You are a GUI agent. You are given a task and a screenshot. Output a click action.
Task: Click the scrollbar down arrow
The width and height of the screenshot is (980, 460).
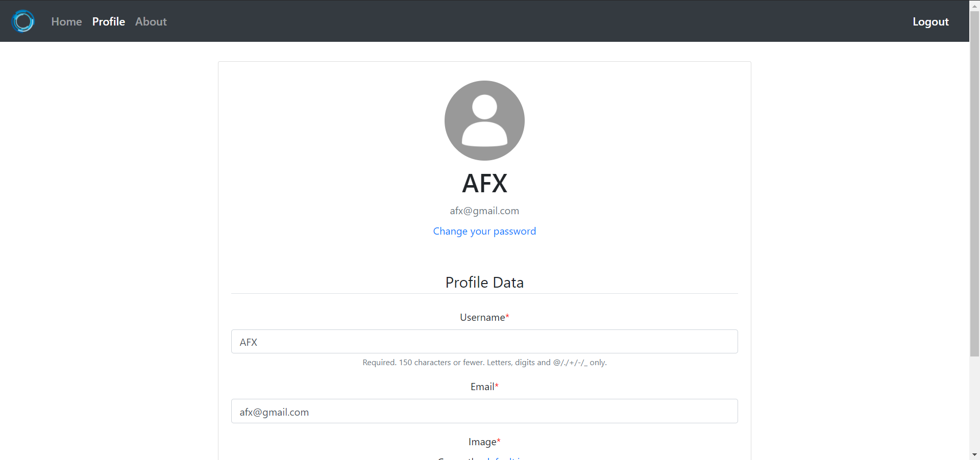(x=974, y=455)
